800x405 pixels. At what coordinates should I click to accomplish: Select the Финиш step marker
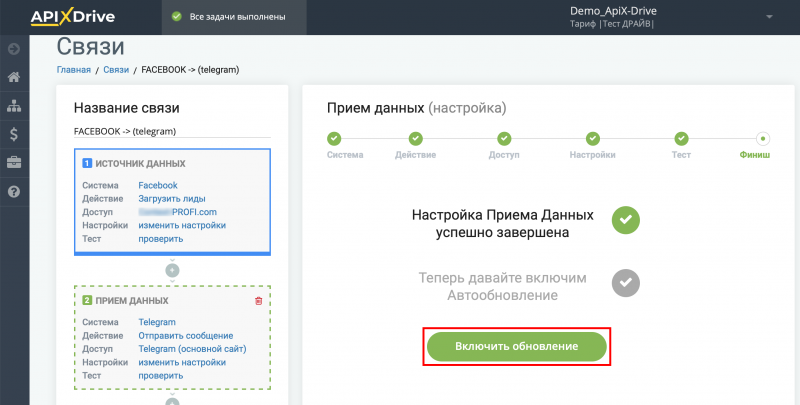click(x=762, y=139)
